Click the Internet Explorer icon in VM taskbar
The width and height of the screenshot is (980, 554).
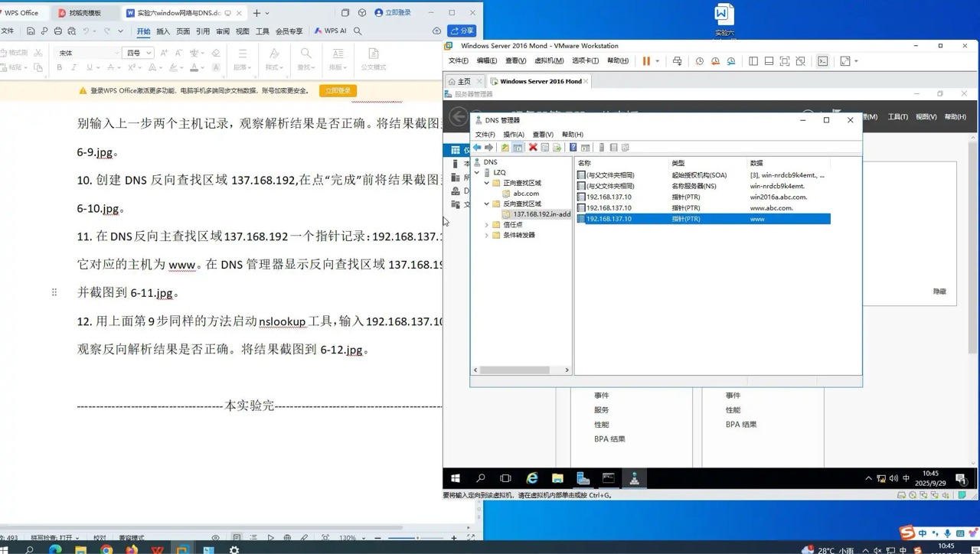(532, 478)
